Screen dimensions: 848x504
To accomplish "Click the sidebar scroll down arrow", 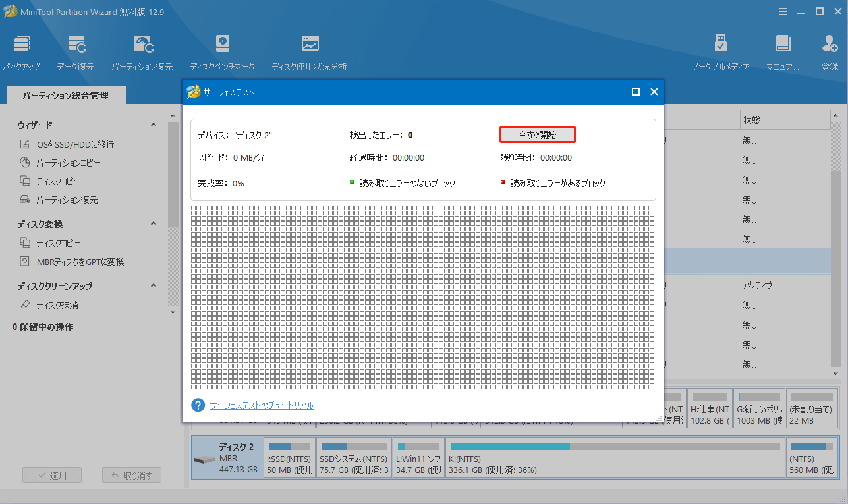I will pos(173,312).
